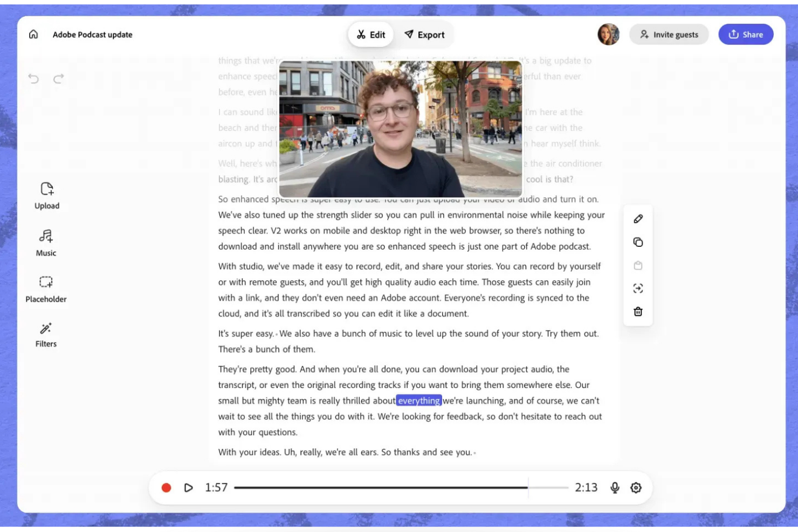Click the undo arrow
The width and height of the screenshot is (798, 532).
point(33,79)
